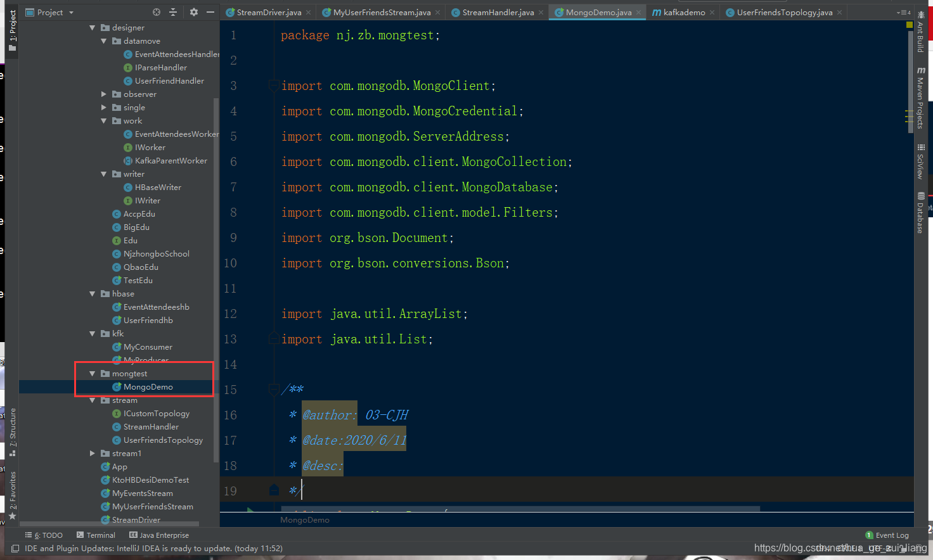Fold the javadoc comment at line 15
The image size is (933, 560).
274,389
